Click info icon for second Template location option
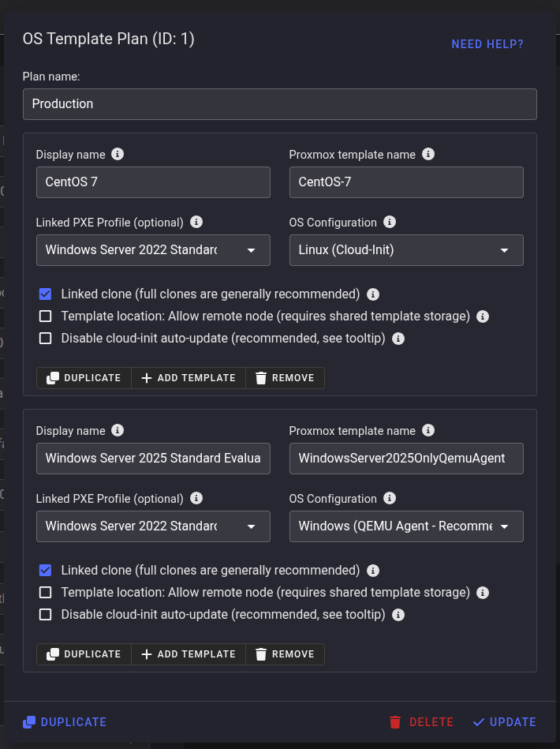 click(x=483, y=593)
